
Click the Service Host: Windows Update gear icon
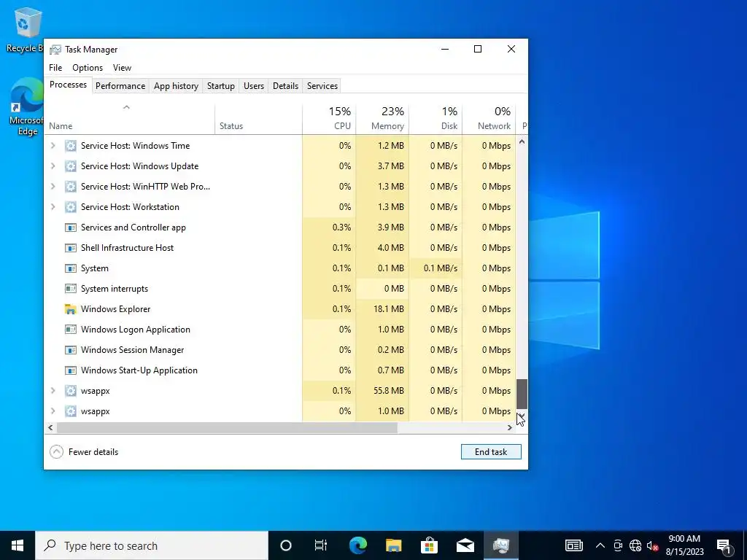(71, 166)
